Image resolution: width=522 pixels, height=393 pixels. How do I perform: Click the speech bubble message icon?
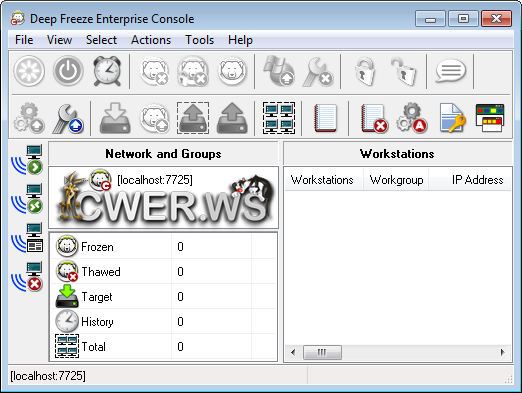pyautogui.click(x=450, y=71)
